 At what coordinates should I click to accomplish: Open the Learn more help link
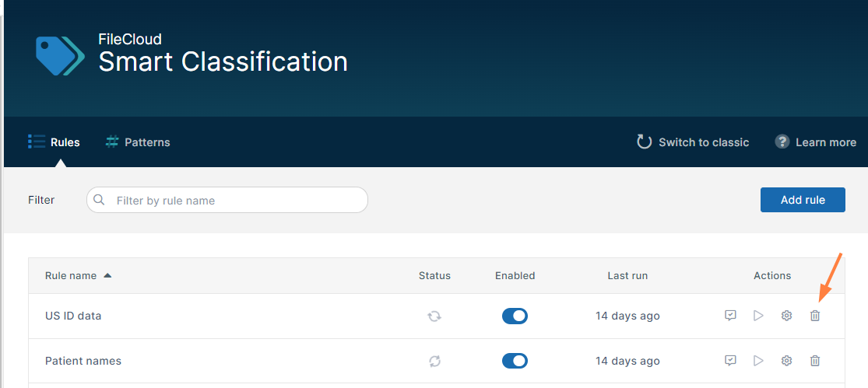tap(815, 142)
